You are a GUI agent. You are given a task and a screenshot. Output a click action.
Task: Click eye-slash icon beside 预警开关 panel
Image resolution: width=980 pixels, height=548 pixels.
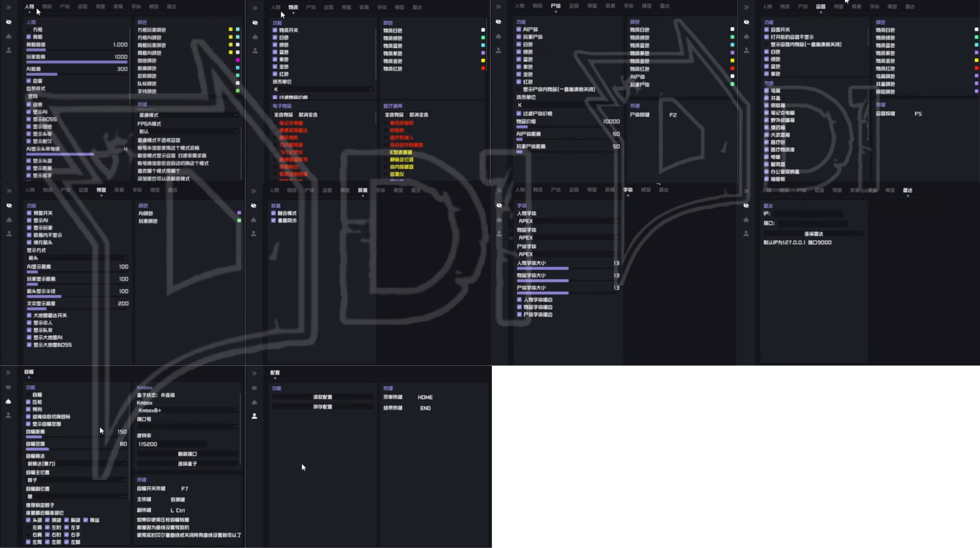pos(9,206)
